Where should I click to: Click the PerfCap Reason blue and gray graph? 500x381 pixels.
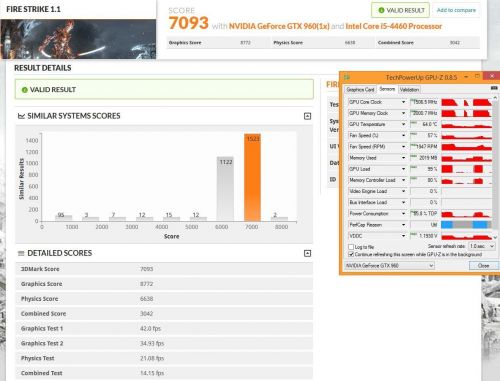point(466,225)
